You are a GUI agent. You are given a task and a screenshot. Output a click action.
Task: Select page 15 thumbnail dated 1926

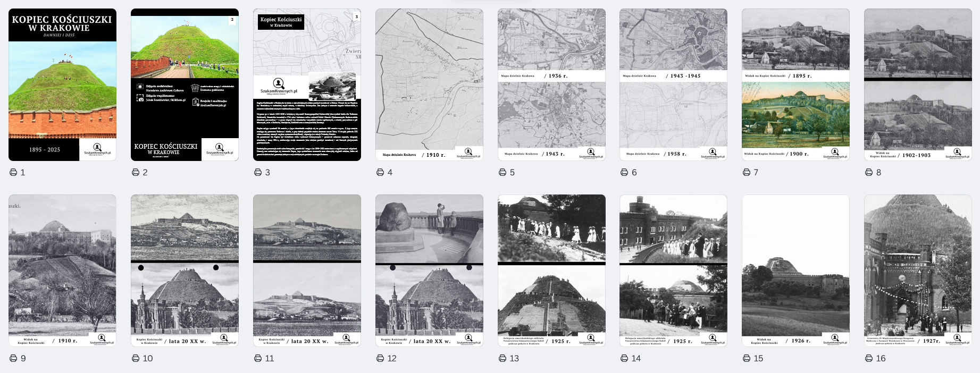(x=795, y=270)
